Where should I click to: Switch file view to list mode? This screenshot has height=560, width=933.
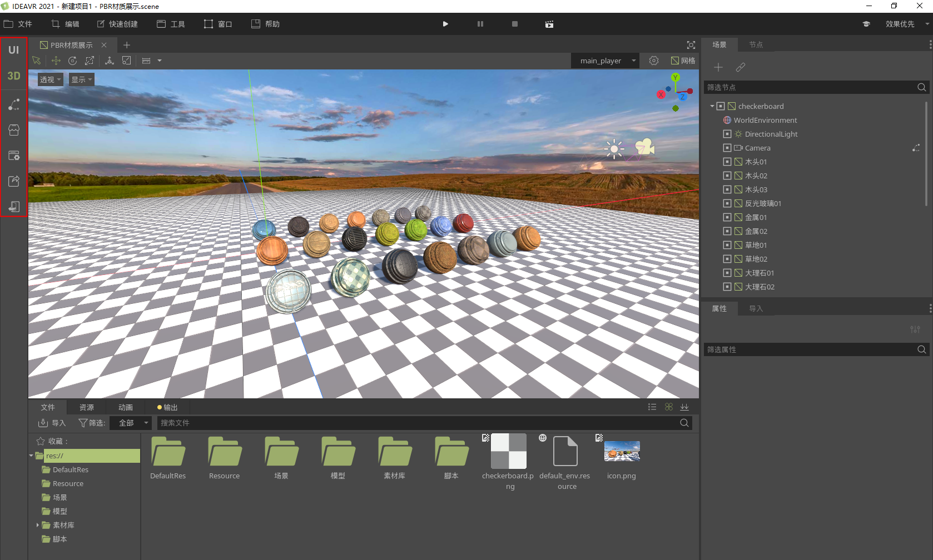click(x=652, y=407)
